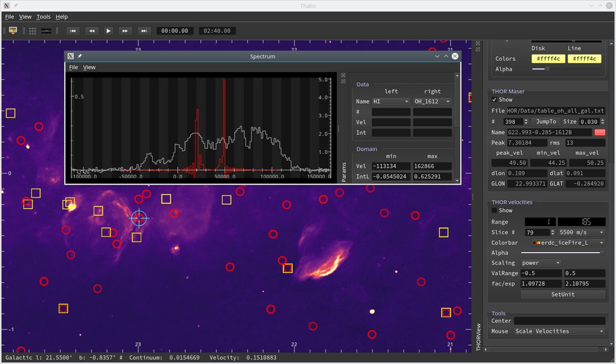
Task: Skip to the end of playback
Action: point(144,31)
